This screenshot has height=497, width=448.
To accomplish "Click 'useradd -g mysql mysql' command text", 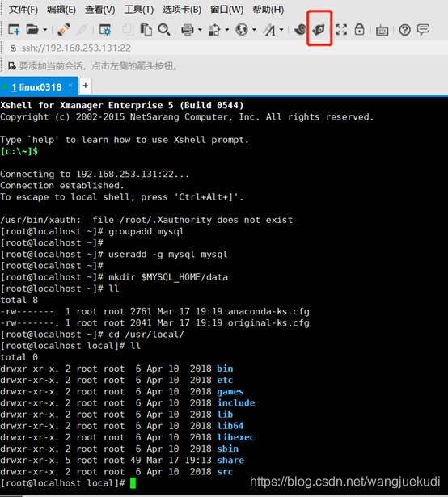I will click(x=168, y=255).
